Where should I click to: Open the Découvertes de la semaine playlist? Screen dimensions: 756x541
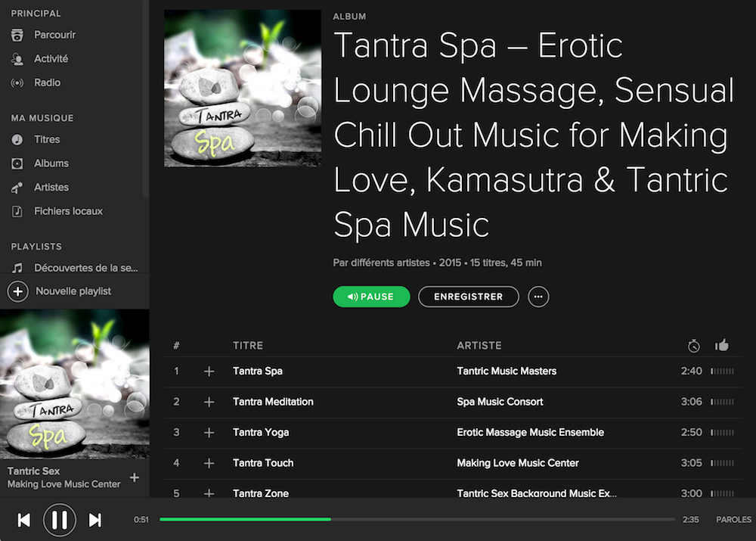[86, 268]
